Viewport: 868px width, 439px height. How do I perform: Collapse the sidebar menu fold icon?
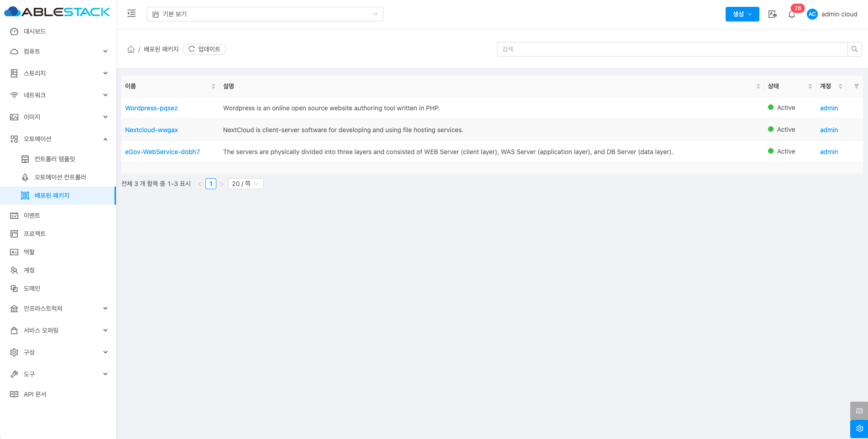pos(131,14)
